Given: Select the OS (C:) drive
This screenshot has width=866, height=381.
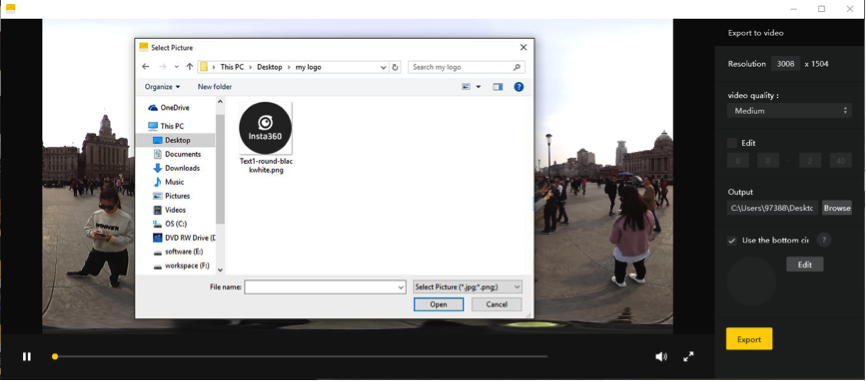Looking at the screenshot, I should (170, 224).
